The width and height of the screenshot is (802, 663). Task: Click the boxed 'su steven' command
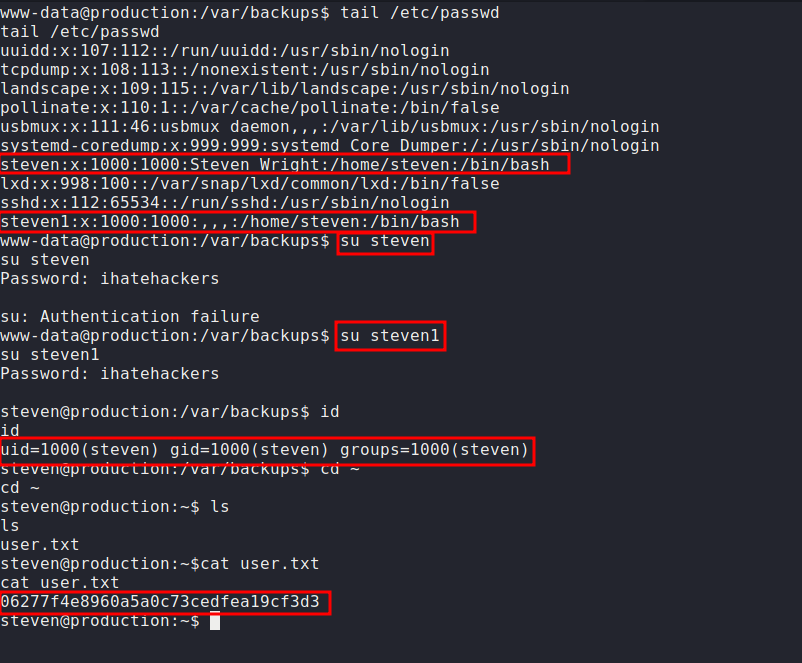pyautogui.click(x=385, y=241)
